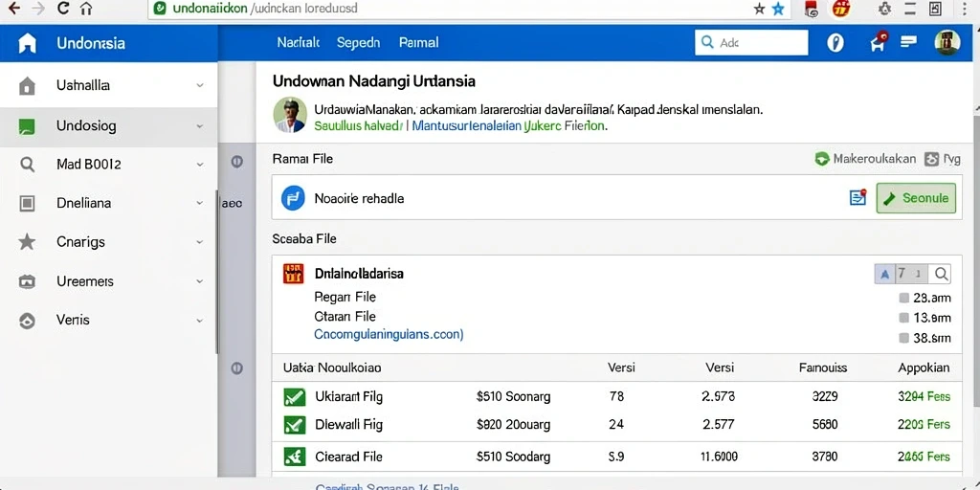Image resolution: width=980 pixels, height=490 pixels.
Task: Toggle the green checkbox for Ukiarart Fig
Action: tap(295, 396)
